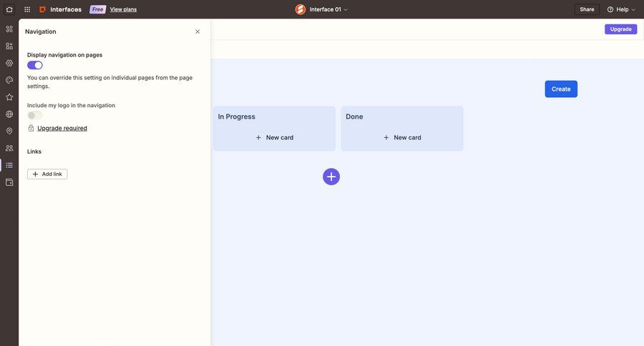Open the theme palette icon
The width and height of the screenshot is (644, 346).
[x=9, y=80]
